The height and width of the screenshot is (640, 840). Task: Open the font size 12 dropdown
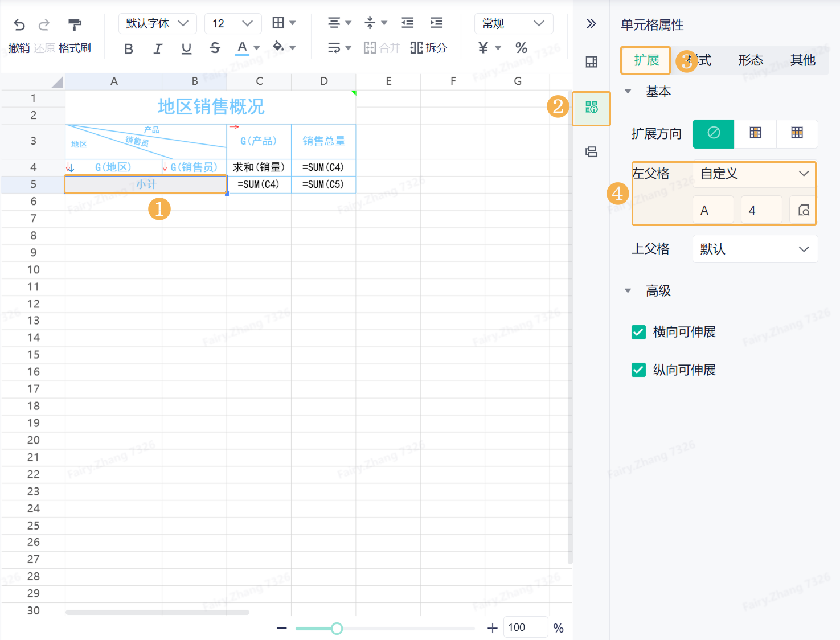tap(233, 23)
